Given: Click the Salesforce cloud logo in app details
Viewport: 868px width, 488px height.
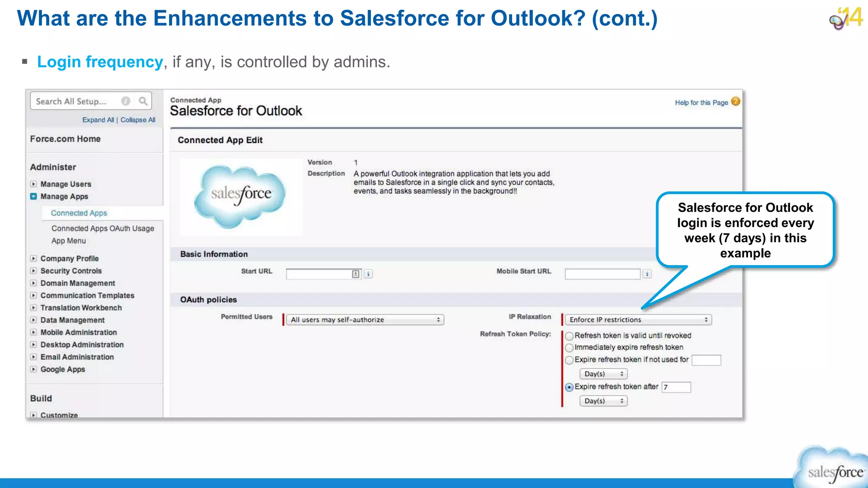Looking at the screenshot, I should 240,196.
